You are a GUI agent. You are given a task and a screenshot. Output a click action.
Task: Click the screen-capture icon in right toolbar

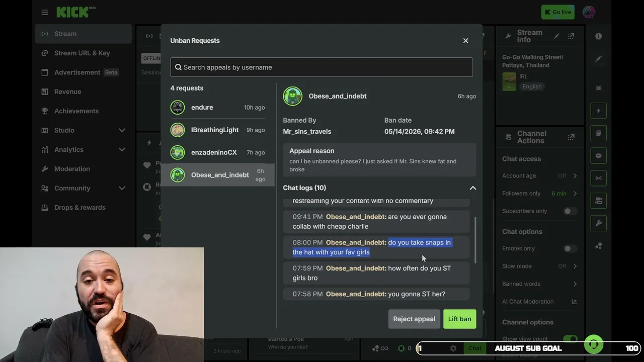click(x=598, y=88)
